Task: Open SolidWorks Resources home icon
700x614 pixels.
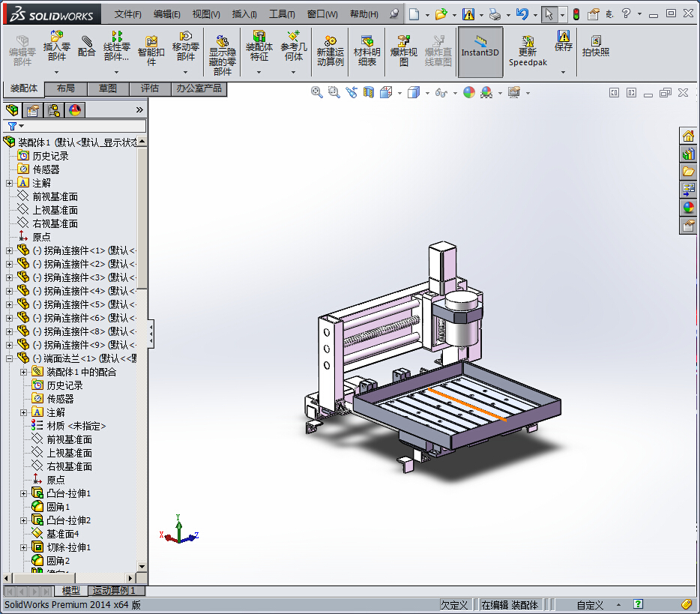Action: click(x=688, y=136)
